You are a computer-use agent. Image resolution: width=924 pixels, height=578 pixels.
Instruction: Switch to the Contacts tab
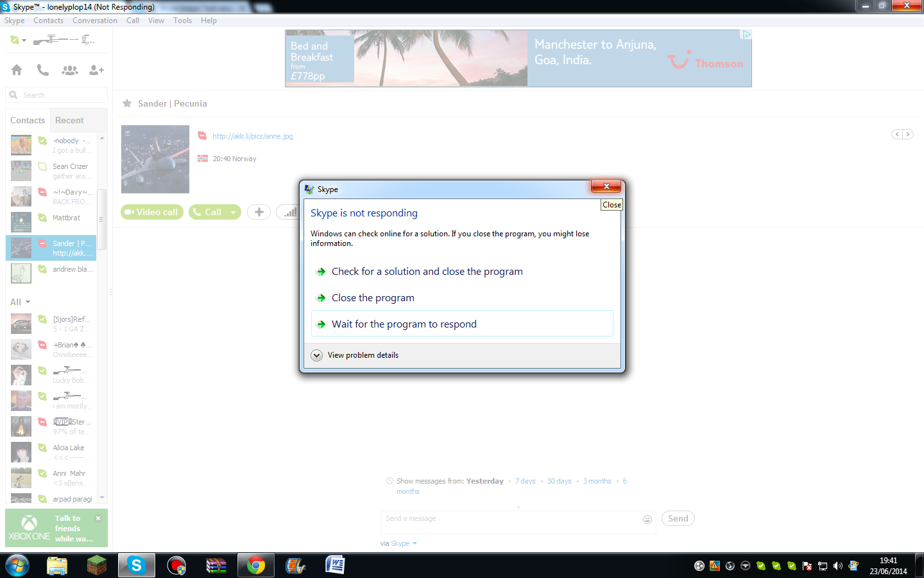(x=28, y=120)
